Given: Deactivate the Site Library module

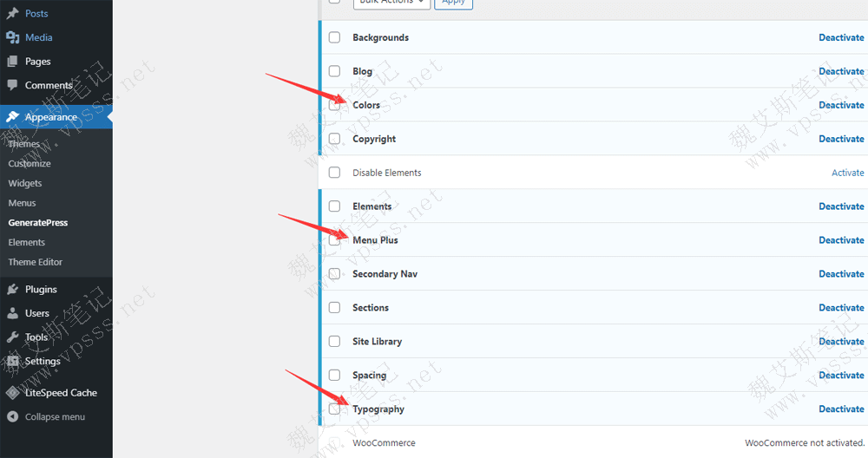Looking at the screenshot, I should (x=841, y=341).
